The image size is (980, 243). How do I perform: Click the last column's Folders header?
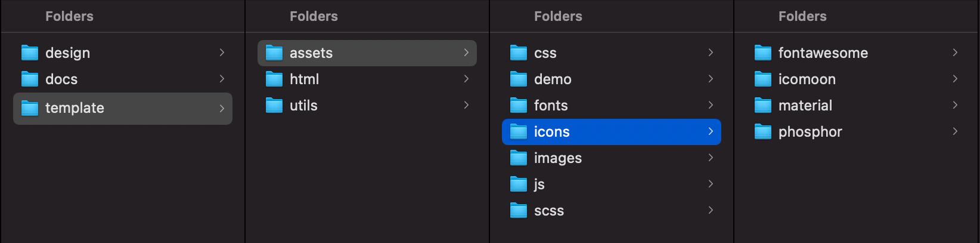pyautogui.click(x=802, y=16)
